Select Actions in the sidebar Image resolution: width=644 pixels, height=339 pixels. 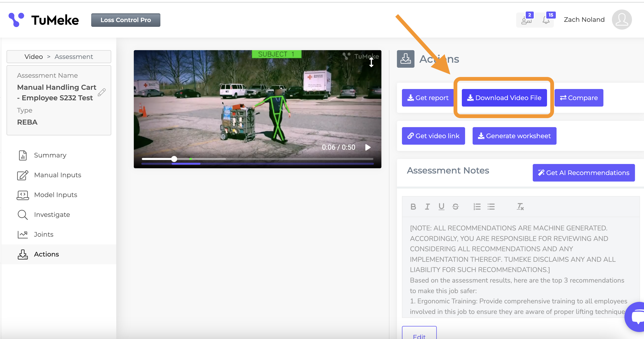[59, 254]
